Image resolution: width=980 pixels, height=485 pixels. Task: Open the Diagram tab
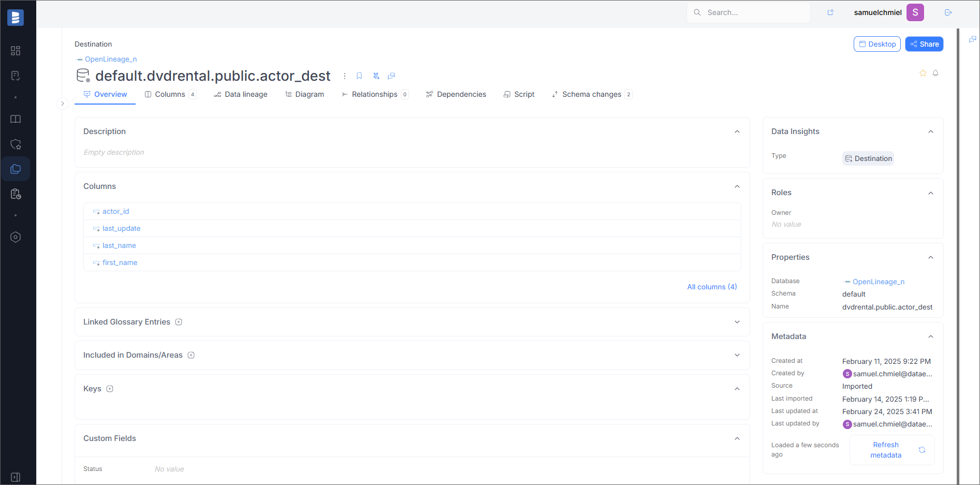tap(304, 94)
